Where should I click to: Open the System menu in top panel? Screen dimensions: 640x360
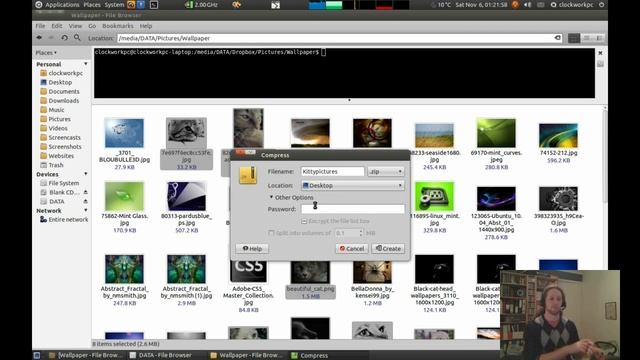click(x=114, y=5)
